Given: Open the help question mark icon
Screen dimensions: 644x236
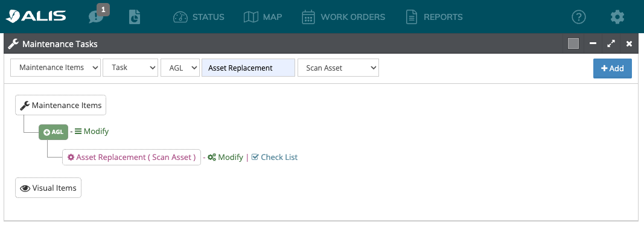Looking at the screenshot, I should coord(579,17).
